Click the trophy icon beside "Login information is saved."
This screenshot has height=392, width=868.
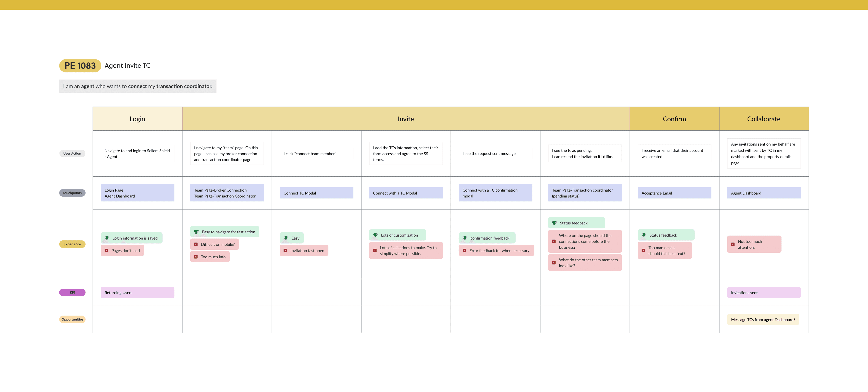click(107, 238)
